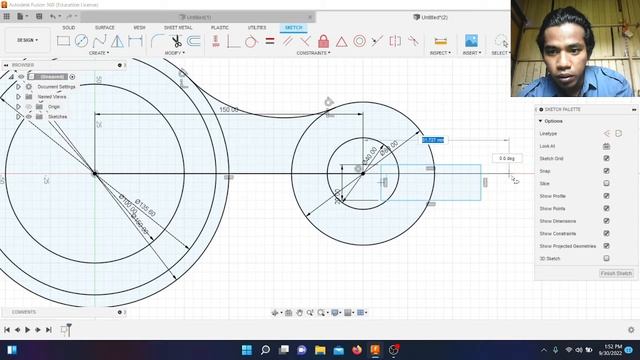Select the Sketch Dimension tool

(135, 41)
